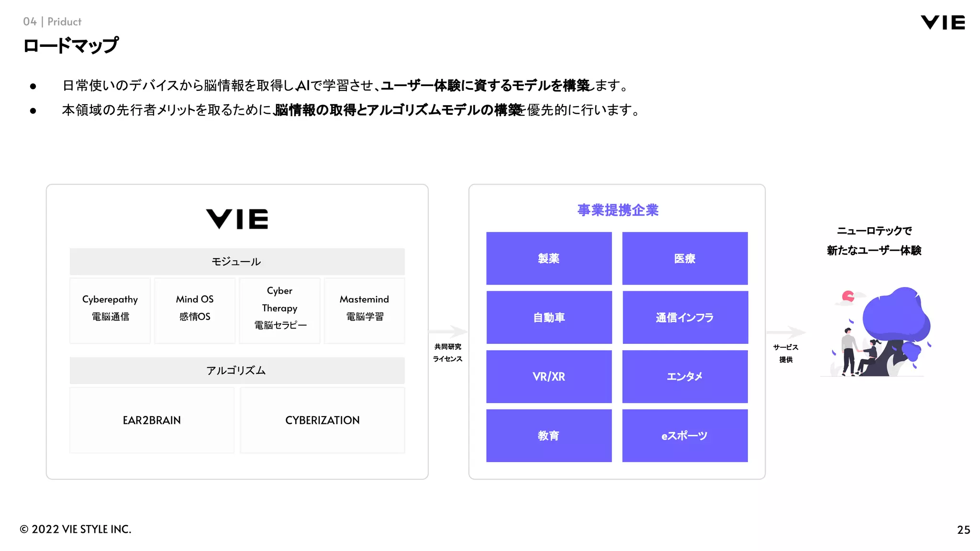980x551 pixels.
Task: Click the arrow above 共同研究 ライセンス
Action: (x=448, y=331)
